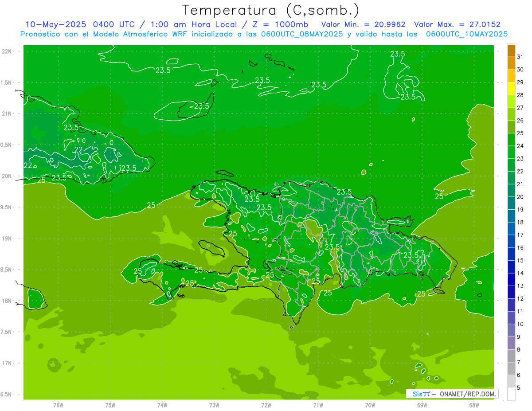This screenshot has width=532, height=411.
Task: Click the 20N latitude axis label
Action: [7, 176]
